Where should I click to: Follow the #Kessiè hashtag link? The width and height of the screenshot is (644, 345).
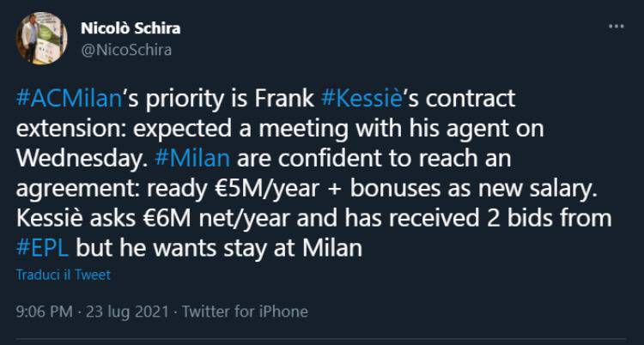coord(361,100)
